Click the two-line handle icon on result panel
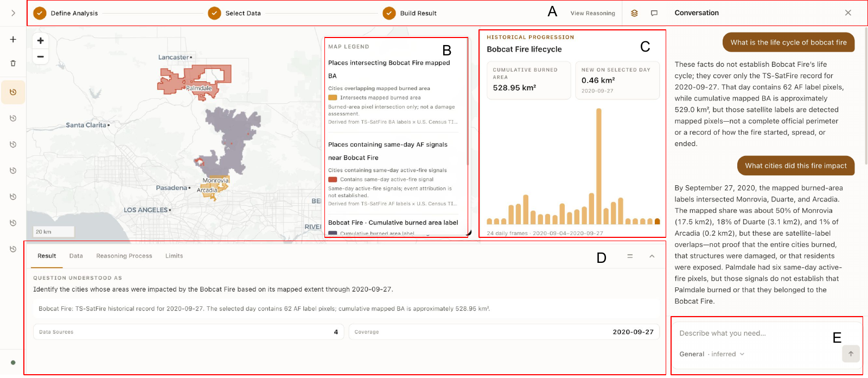 (x=630, y=256)
